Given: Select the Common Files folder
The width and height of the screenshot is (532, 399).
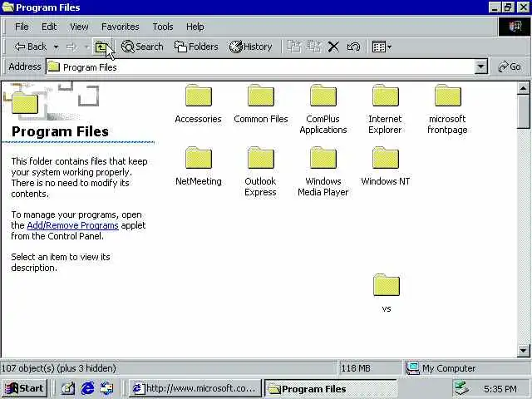Looking at the screenshot, I should (261, 104).
